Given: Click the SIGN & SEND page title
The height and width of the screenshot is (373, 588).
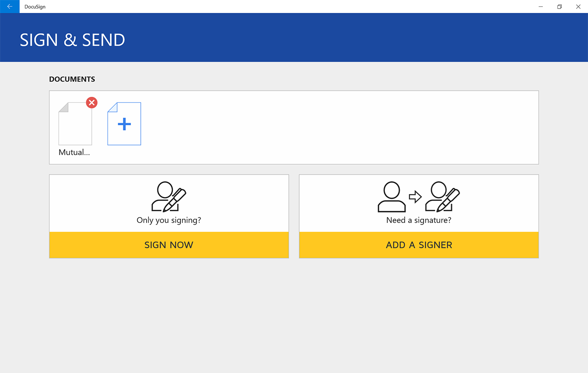Looking at the screenshot, I should (72, 40).
